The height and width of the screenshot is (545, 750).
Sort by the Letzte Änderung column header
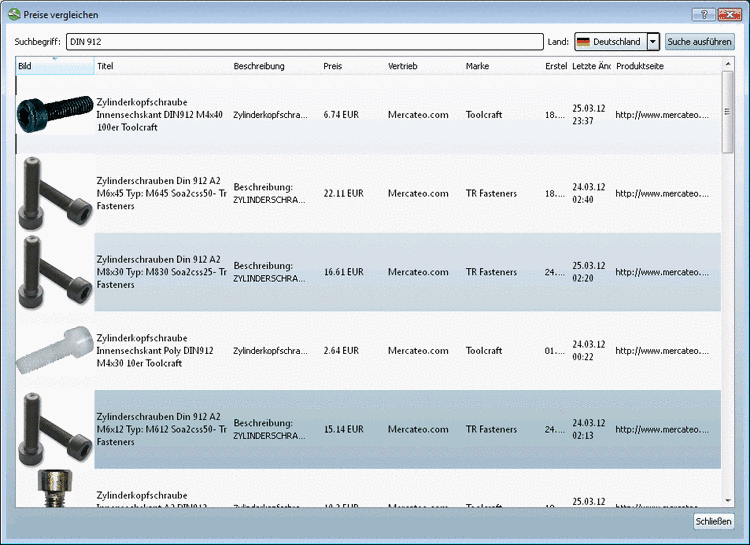591,66
